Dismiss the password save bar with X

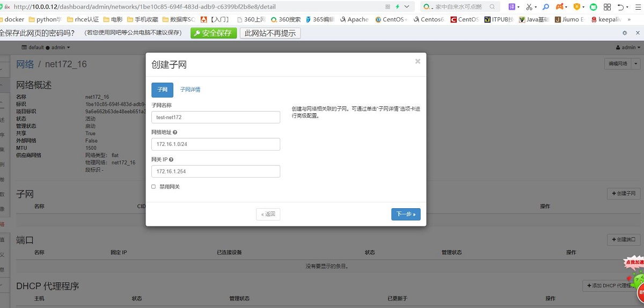click(637, 33)
